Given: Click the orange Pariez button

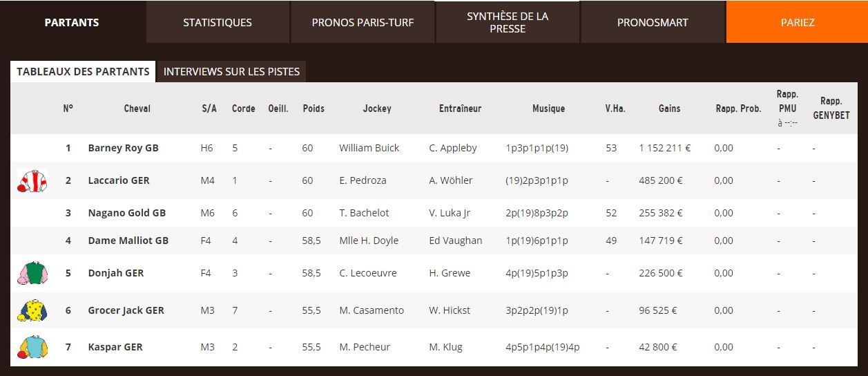Looking at the screenshot, I should coord(798,22).
